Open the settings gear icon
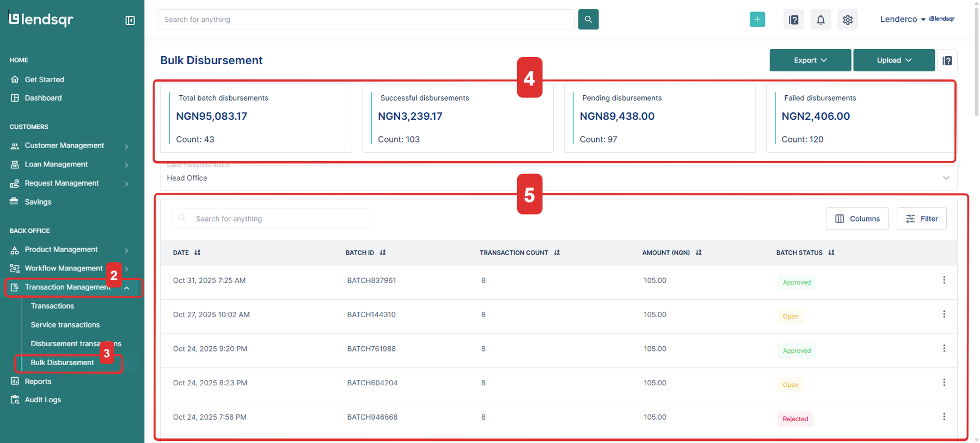Image resolution: width=980 pixels, height=443 pixels. (847, 20)
